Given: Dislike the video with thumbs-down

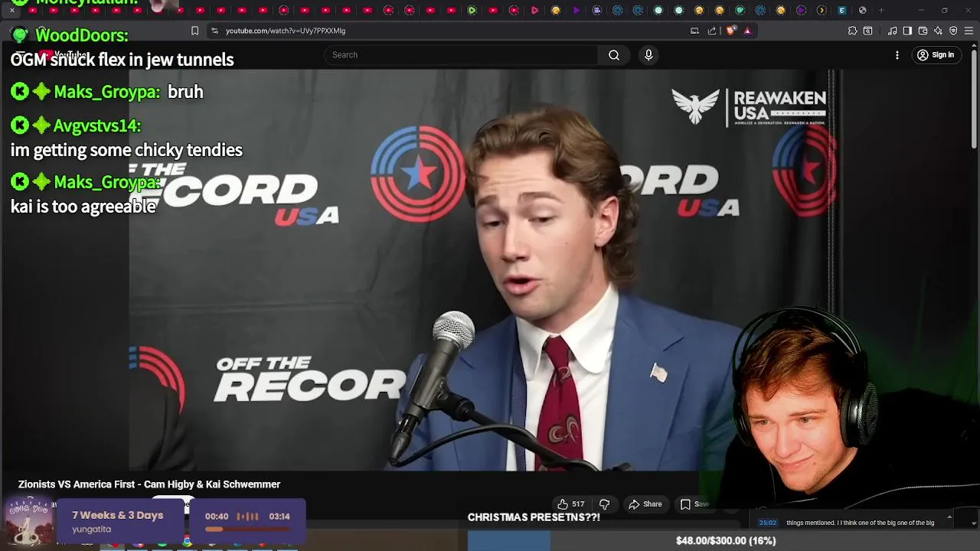Looking at the screenshot, I should pos(604,504).
